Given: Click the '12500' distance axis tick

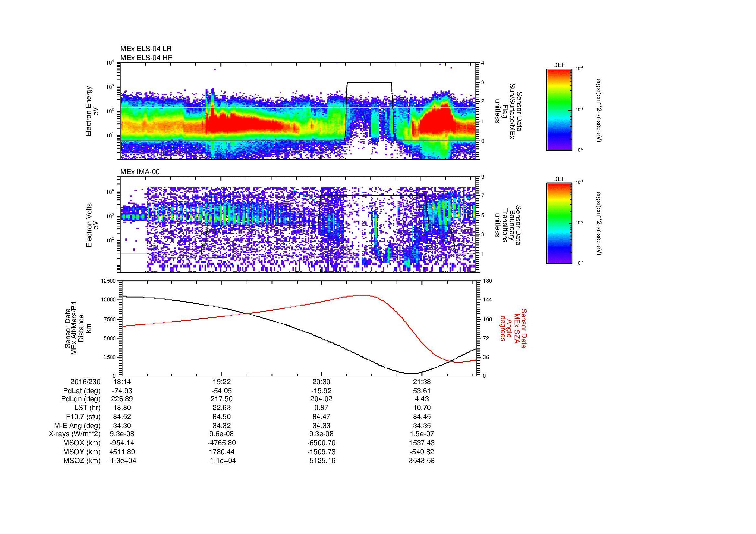Looking at the screenshot, I should point(109,281).
